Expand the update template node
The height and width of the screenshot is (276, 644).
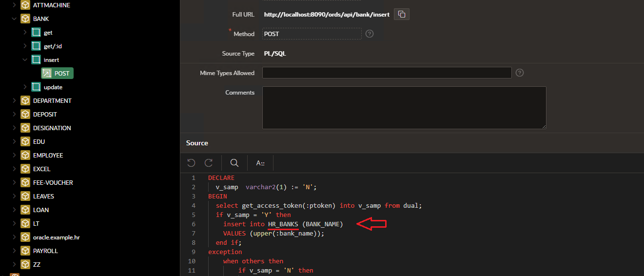tap(25, 87)
